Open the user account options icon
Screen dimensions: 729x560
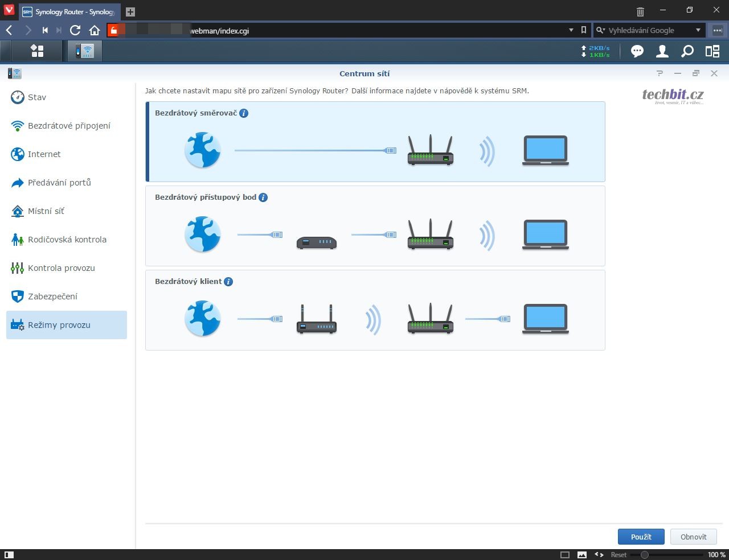pos(662,51)
